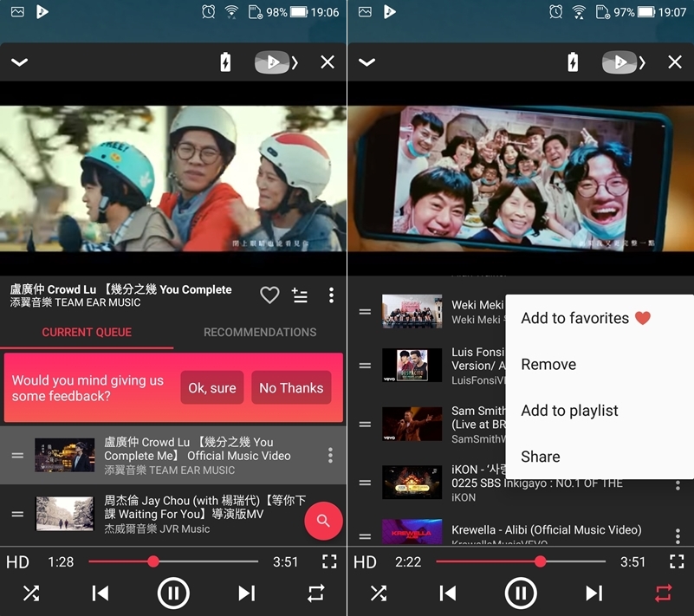This screenshot has width=694, height=616.
Task: Choose Remove in the context menu
Action: point(600,364)
